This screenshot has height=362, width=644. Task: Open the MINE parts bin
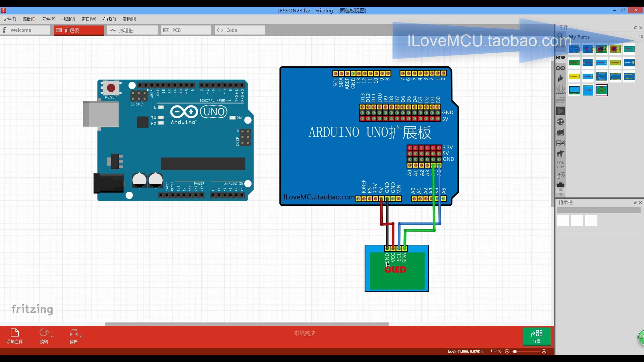click(560, 58)
